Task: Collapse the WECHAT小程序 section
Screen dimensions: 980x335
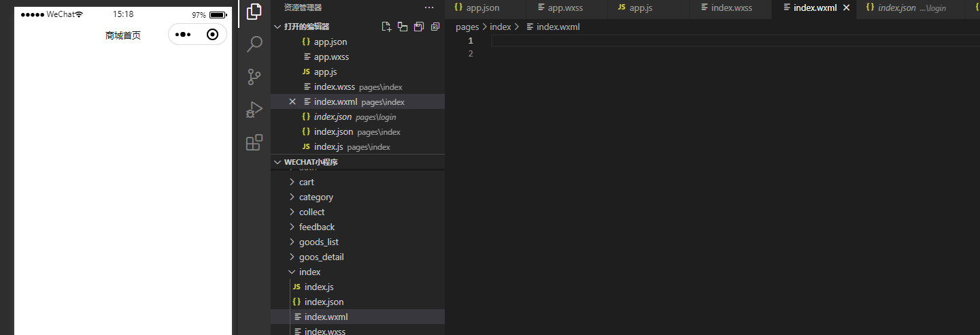Action: click(x=357, y=162)
